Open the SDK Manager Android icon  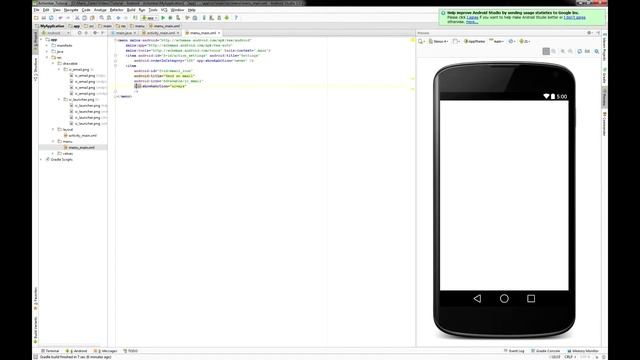[227, 18]
